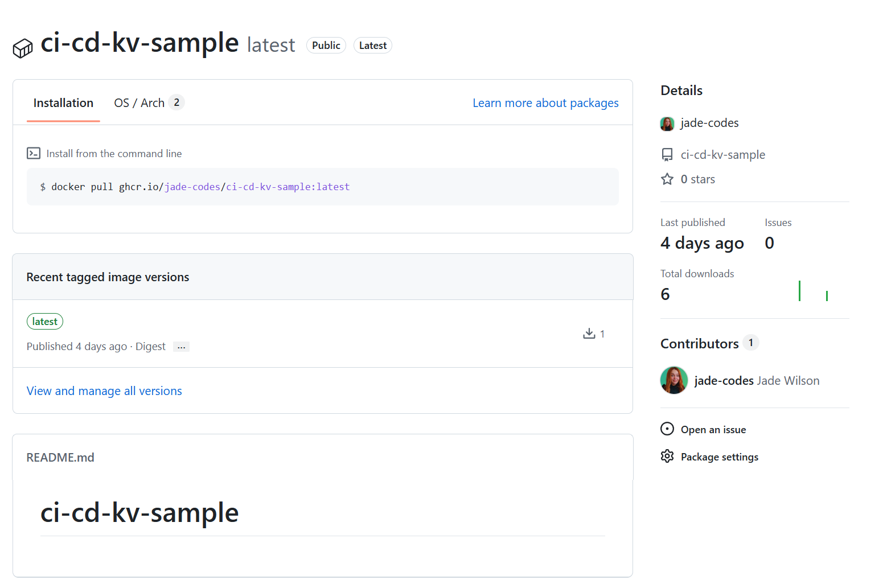Click the large contributor avatar for Jade Wilson
This screenshot has height=588, width=887.
click(x=674, y=380)
